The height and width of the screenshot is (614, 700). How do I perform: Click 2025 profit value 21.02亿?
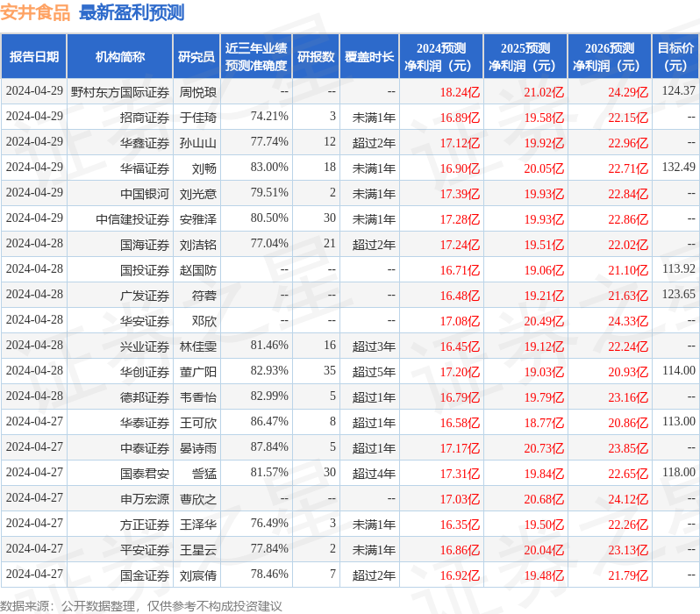tap(544, 92)
